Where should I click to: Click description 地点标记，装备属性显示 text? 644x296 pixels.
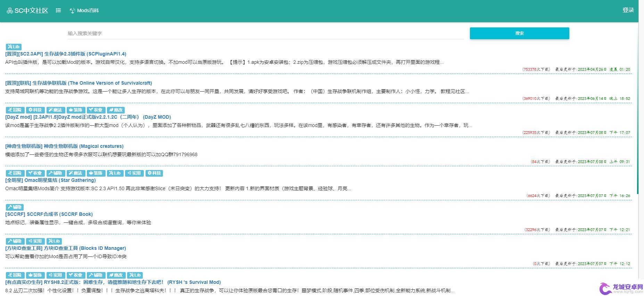78,222
